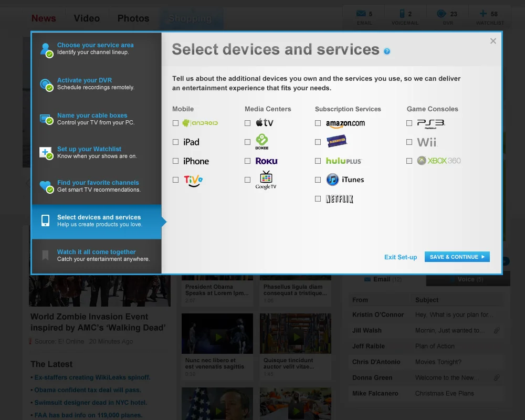Click the TiVo logo
This screenshot has height=420, width=525.
pos(193,181)
